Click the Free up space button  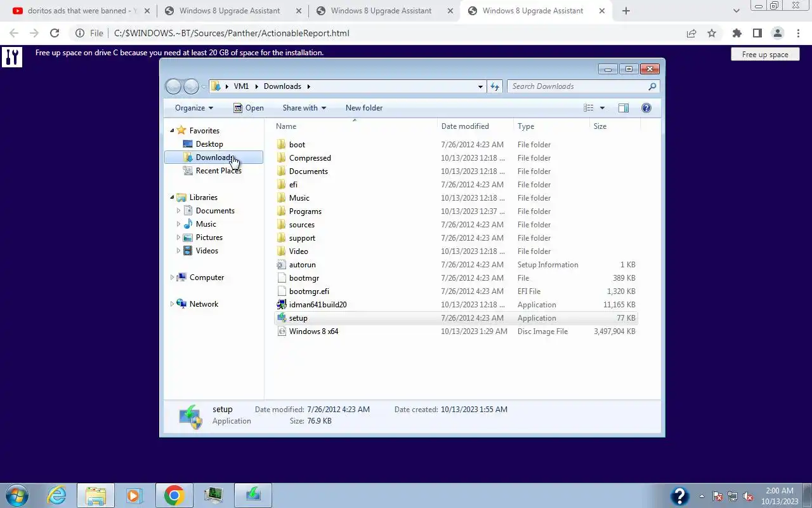coord(765,55)
